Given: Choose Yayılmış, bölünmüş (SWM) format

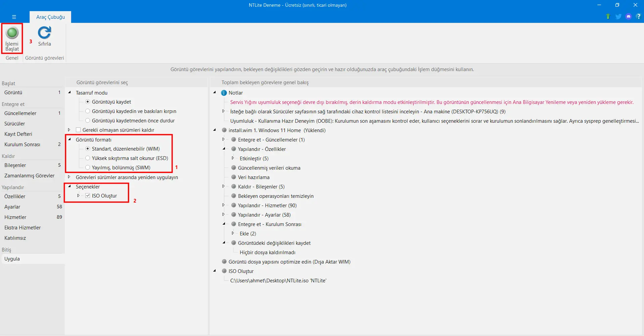Looking at the screenshot, I should (88, 167).
